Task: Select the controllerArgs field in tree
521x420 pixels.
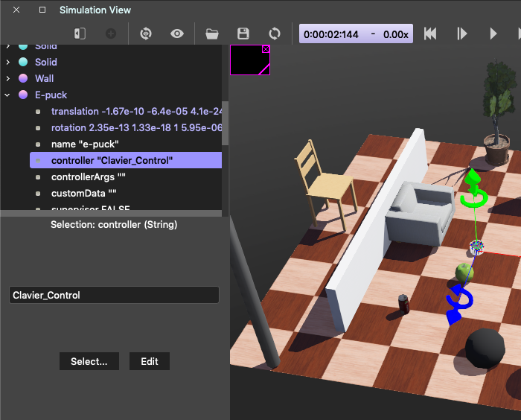Action: point(88,176)
